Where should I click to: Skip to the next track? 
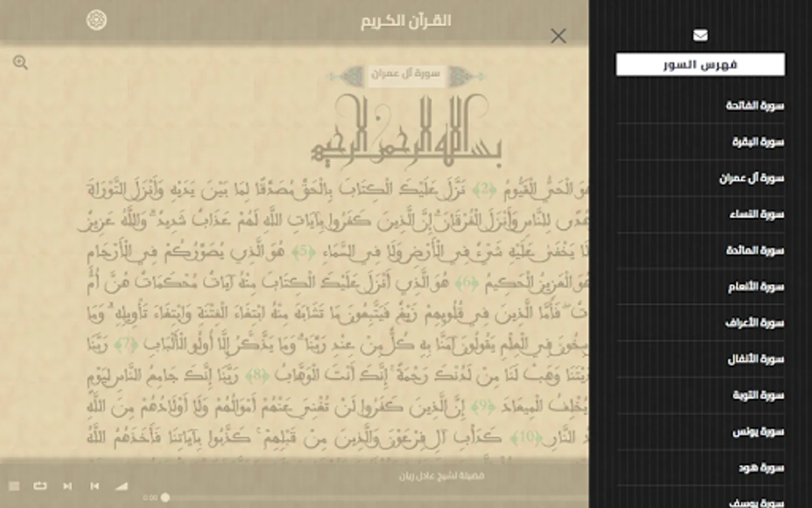click(x=67, y=486)
